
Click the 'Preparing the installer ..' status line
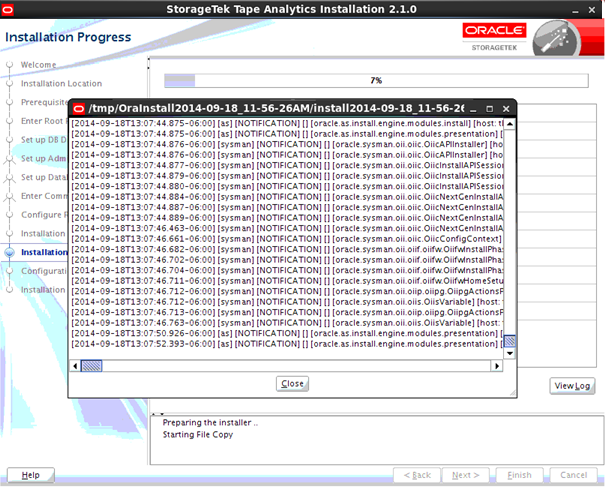(x=210, y=423)
